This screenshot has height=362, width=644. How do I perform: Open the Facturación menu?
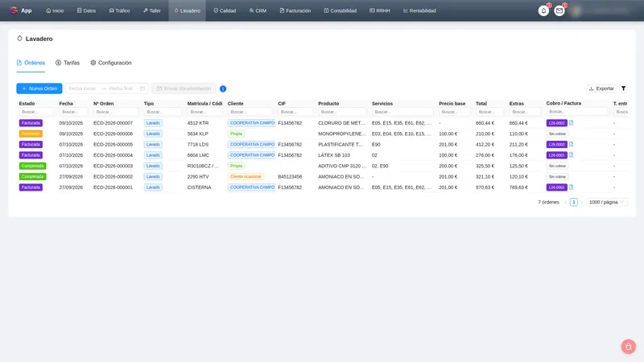pyautogui.click(x=295, y=10)
